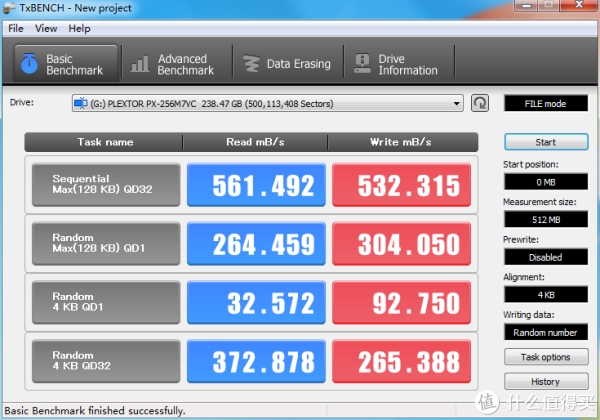Click the Random Max(128 KB) QD1 task button
Image resolution: width=600 pixels, height=420 pixels.
coord(106,244)
